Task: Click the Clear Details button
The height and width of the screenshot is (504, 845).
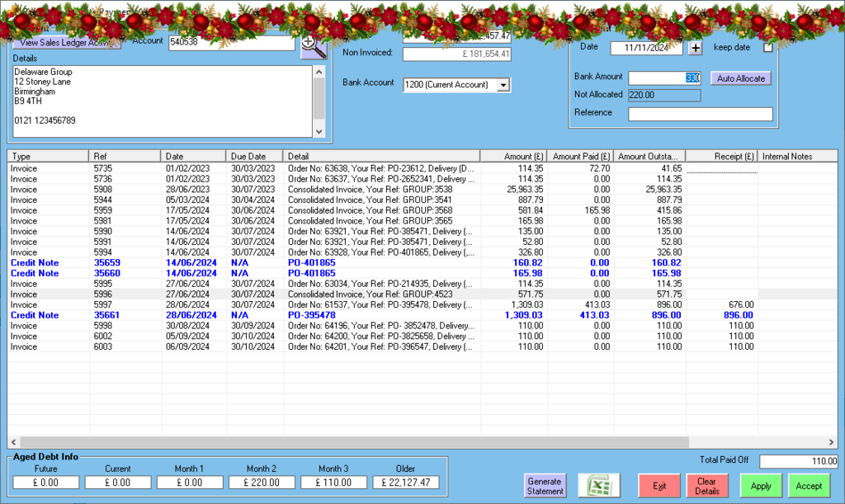Action: click(706, 486)
